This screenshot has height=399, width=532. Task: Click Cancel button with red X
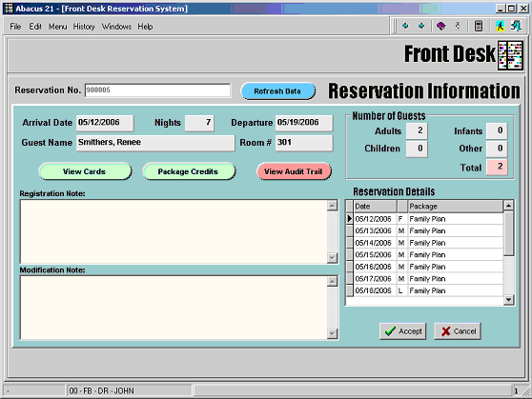pos(458,331)
